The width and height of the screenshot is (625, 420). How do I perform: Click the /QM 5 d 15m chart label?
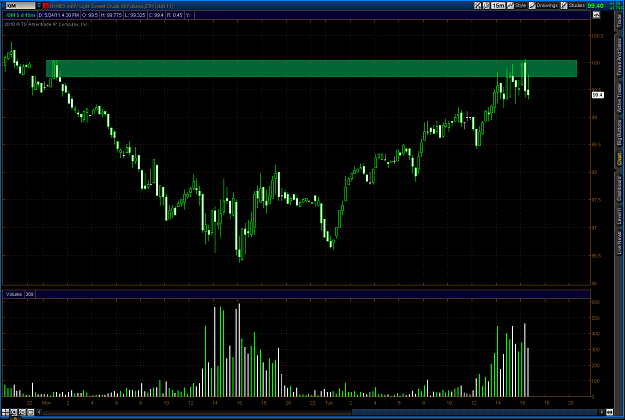coord(20,15)
